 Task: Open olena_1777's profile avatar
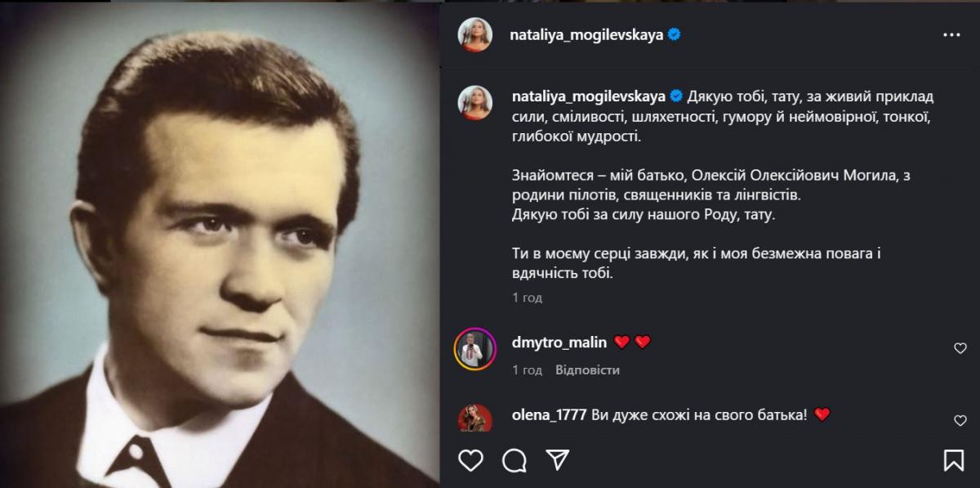(475, 418)
